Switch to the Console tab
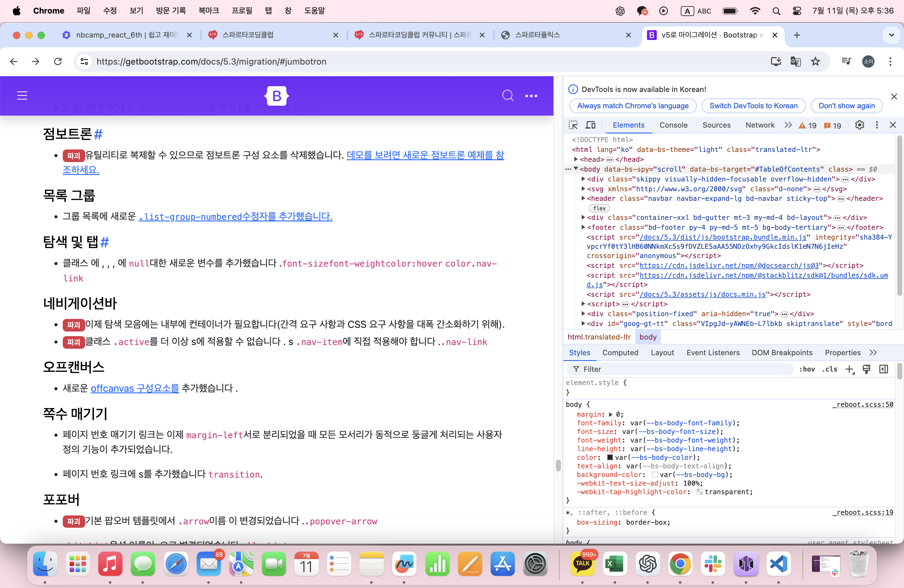This screenshot has height=588, width=904. (673, 125)
